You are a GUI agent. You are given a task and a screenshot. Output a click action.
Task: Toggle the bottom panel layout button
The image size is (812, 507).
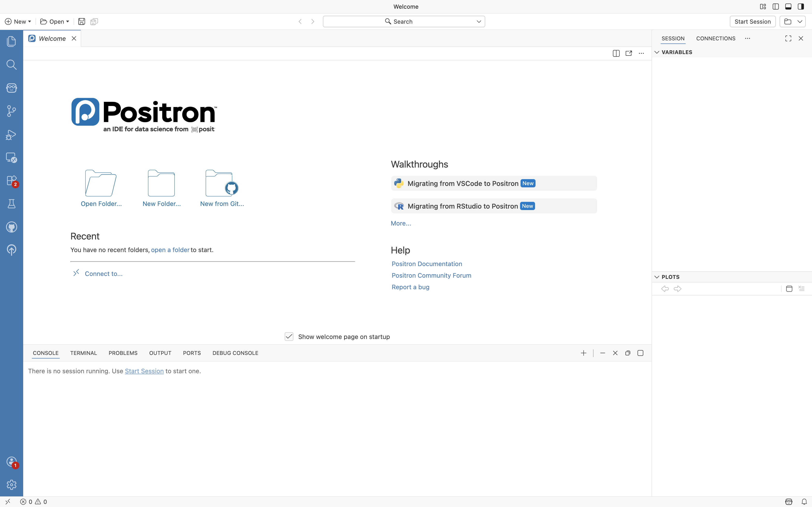pyautogui.click(x=788, y=6)
